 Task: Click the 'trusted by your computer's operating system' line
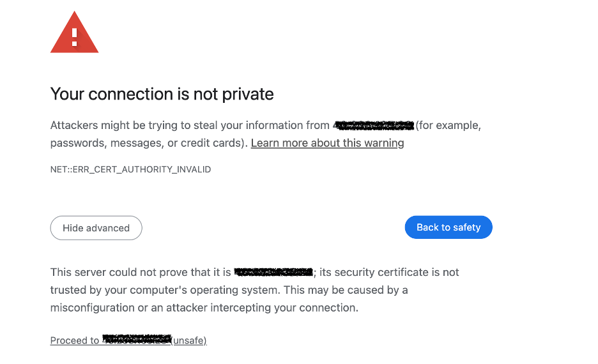tap(165, 290)
